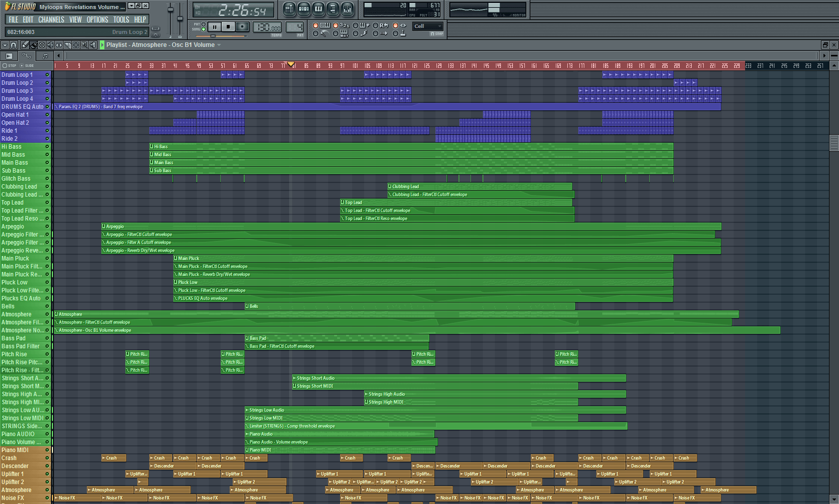Select the playlist Mute tool
The image size is (839, 504).
coord(50,45)
